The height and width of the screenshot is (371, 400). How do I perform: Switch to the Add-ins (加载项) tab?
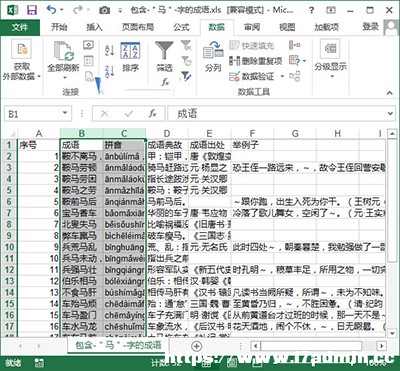coord(326,27)
